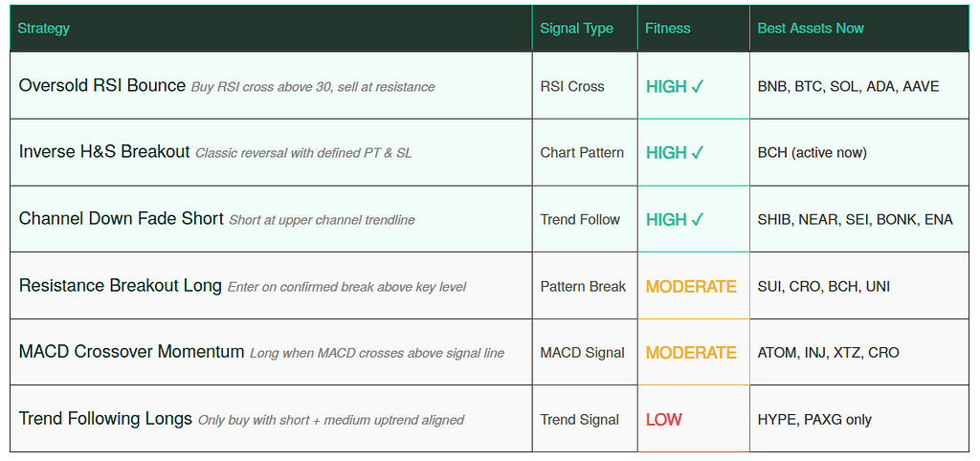Click the HIGH fitness badge for Channel Down Fade Short
980x461 pixels.
[x=675, y=219]
